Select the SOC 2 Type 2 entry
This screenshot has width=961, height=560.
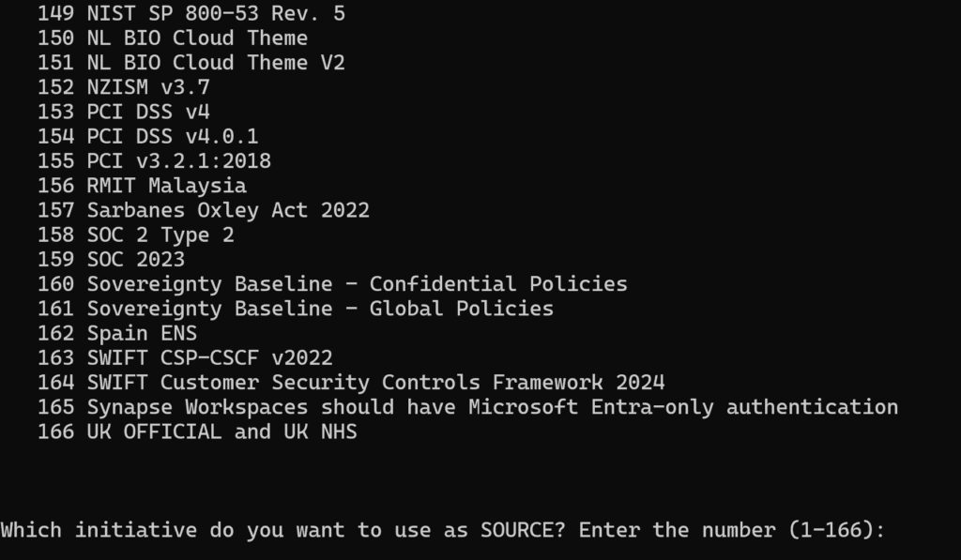[136, 235]
